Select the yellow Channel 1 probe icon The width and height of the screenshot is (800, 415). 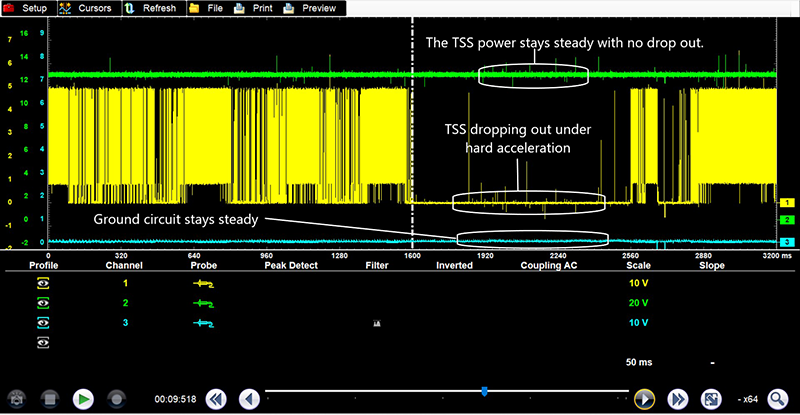pyautogui.click(x=204, y=283)
